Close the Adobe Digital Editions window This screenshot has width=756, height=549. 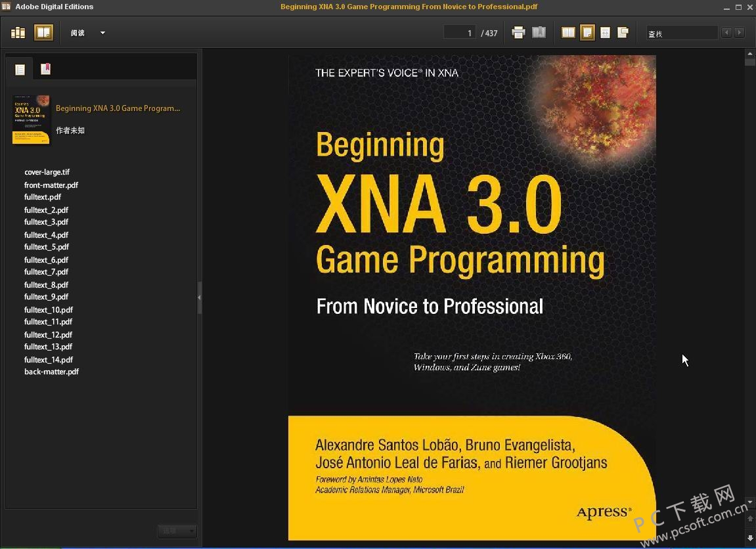(749, 7)
